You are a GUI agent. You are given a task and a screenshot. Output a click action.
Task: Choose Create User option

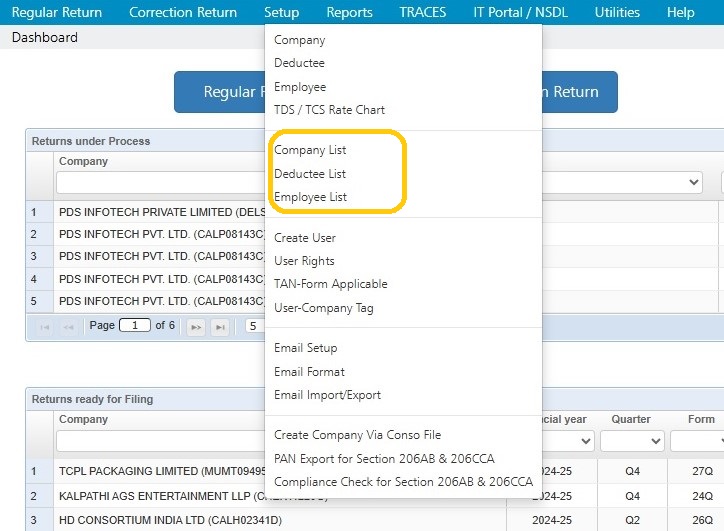pyautogui.click(x=305, y=238)
